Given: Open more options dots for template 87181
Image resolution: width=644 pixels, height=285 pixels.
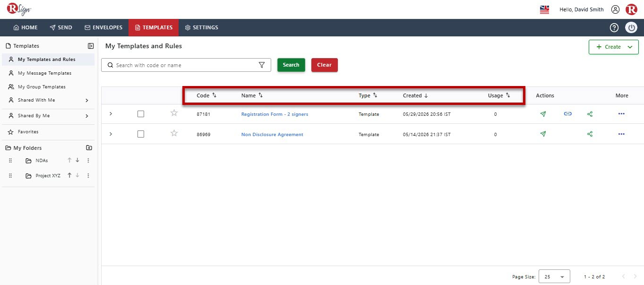Looking at the screenshot, I should click(621, 114).
